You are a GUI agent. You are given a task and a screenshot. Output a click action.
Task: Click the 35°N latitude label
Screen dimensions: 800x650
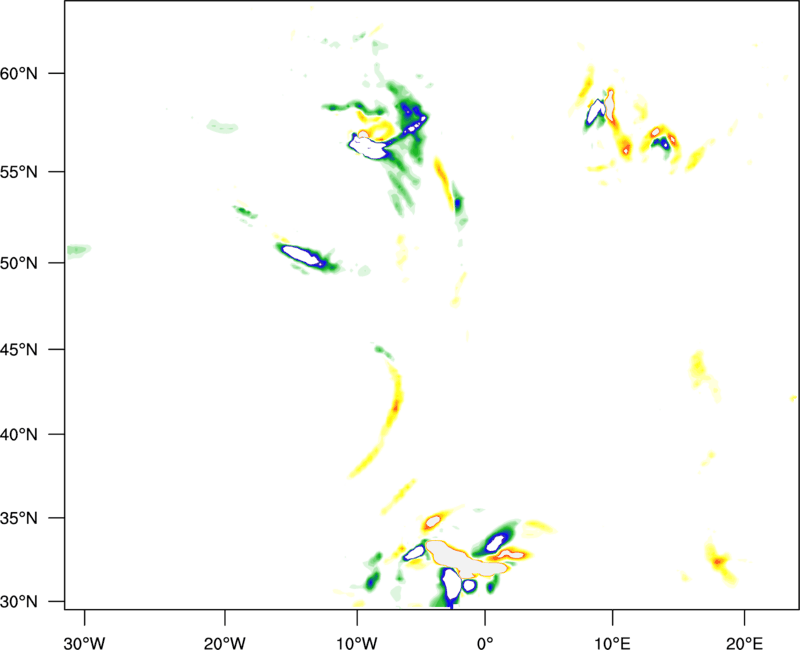[19, 518]
